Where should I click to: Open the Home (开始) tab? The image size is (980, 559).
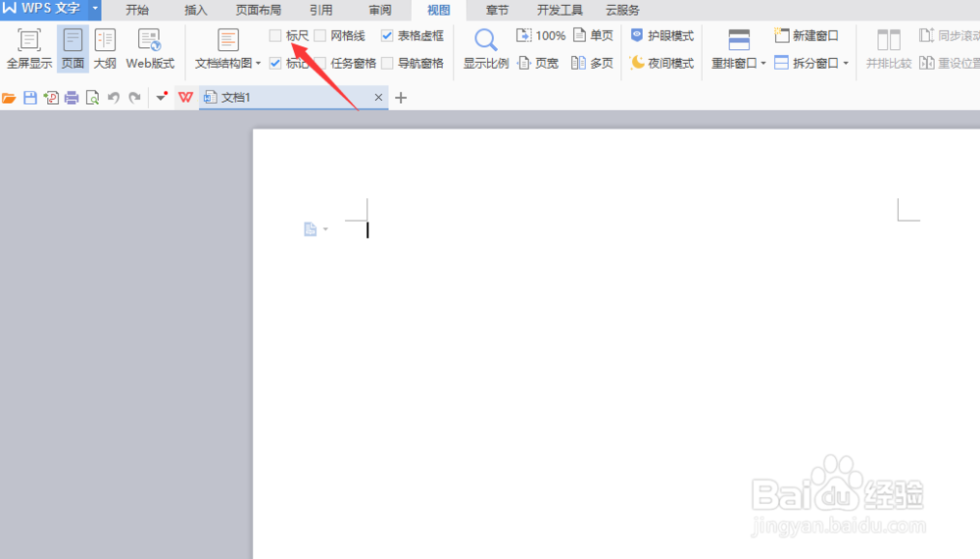[x=137, y=10]
